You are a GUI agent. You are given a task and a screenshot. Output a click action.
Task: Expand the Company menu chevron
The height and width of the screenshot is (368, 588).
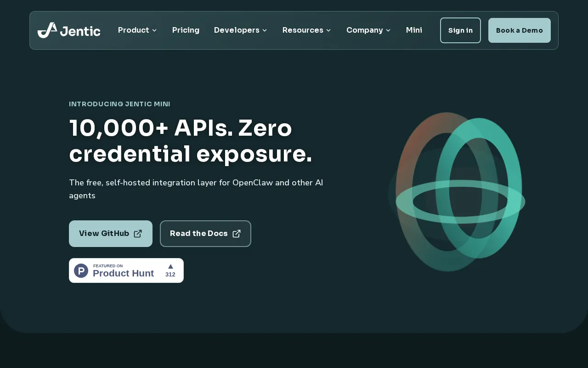(x=388, y=30)
